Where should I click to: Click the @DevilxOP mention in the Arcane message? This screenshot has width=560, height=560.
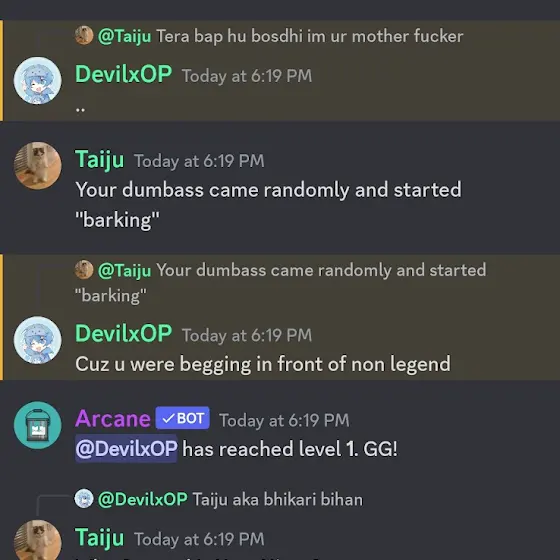coord(126,449)
